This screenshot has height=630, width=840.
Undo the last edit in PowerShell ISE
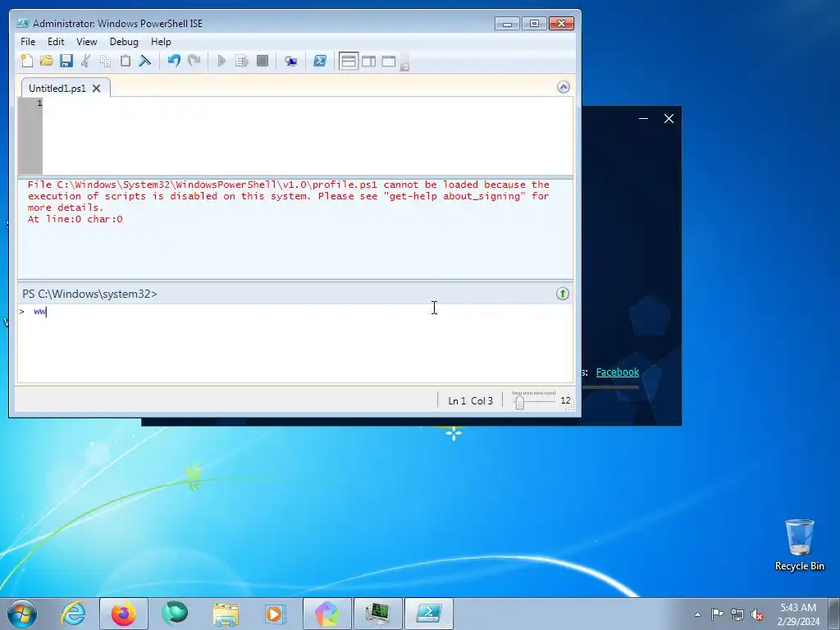click(x=174, y=61)
